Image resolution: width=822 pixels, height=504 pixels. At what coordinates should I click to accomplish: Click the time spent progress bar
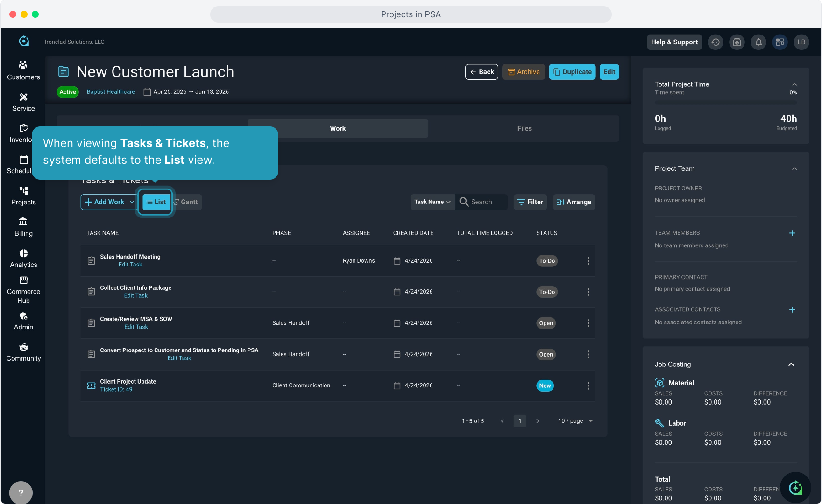pyautogui.click(x=726, y=102)
